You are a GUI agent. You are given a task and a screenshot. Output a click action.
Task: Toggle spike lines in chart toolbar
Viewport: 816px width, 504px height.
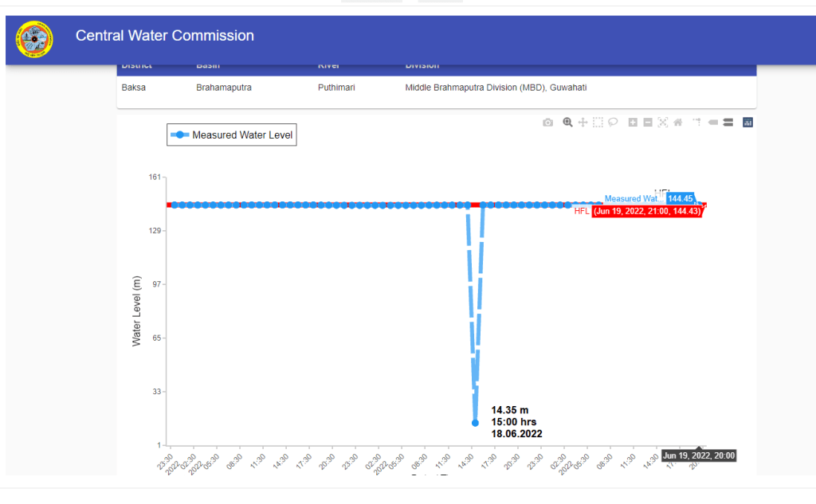697,123
